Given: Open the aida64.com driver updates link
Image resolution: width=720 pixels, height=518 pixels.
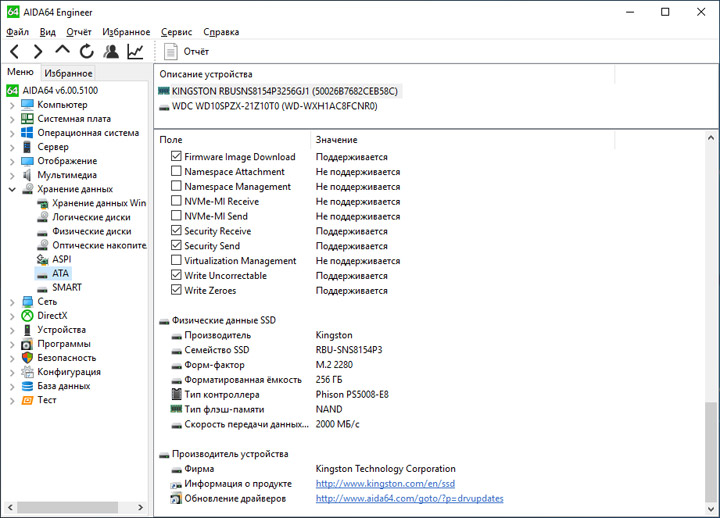Looking at the screenshot, I should coord(410,498).
